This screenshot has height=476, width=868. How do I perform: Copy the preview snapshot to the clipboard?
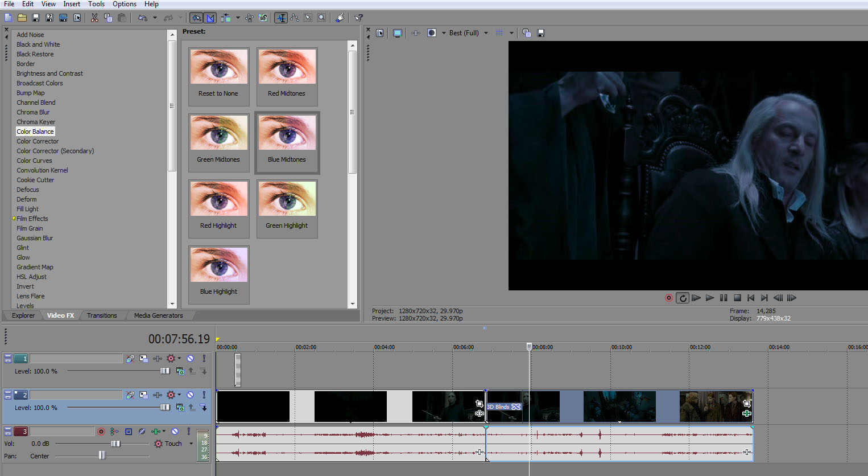point(527,33)
